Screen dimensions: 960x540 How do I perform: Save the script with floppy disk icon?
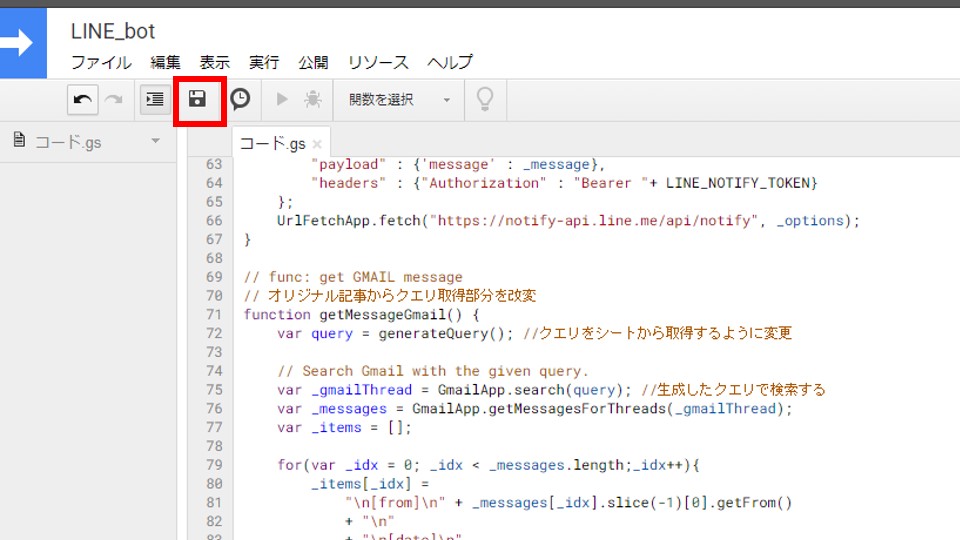[198, 99]
